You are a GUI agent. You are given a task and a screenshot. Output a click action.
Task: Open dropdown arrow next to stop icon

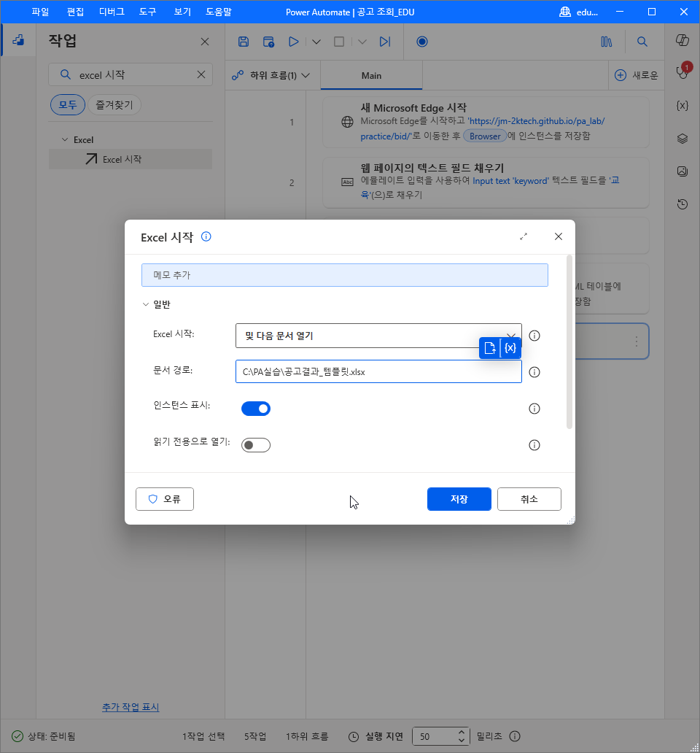click(362, 42)
